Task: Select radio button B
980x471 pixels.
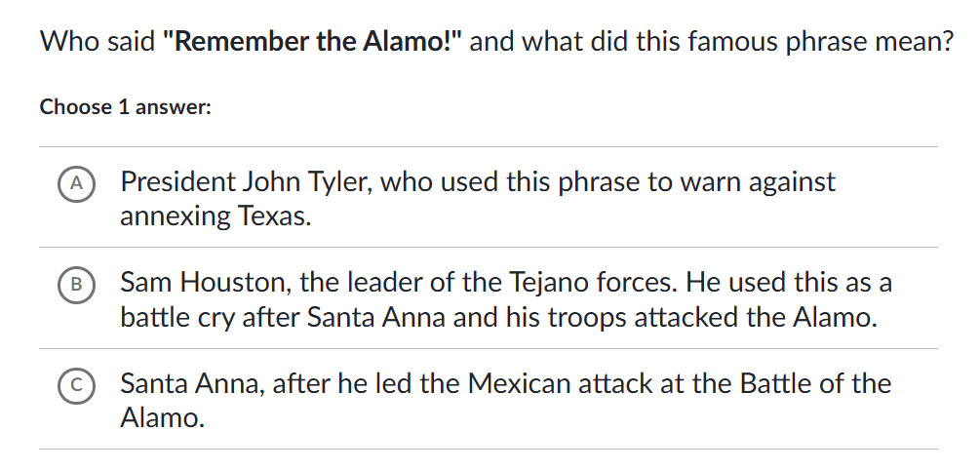Action: 75,284
